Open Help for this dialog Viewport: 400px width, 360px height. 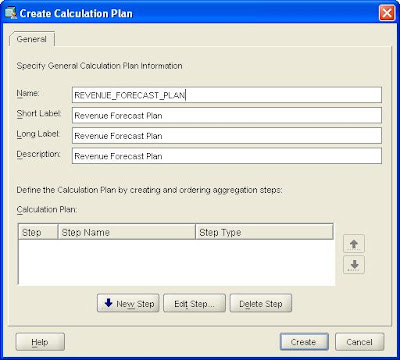tap(40, 342)
